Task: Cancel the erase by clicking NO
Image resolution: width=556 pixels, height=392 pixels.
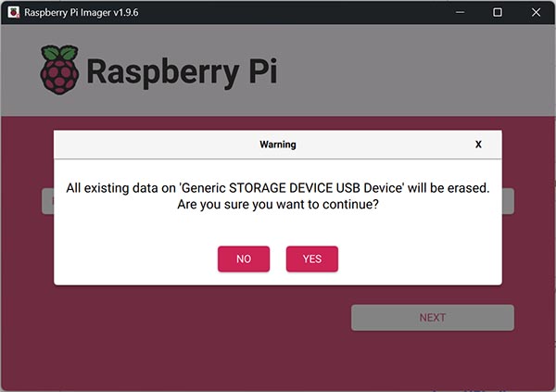Action: point(244,259)
